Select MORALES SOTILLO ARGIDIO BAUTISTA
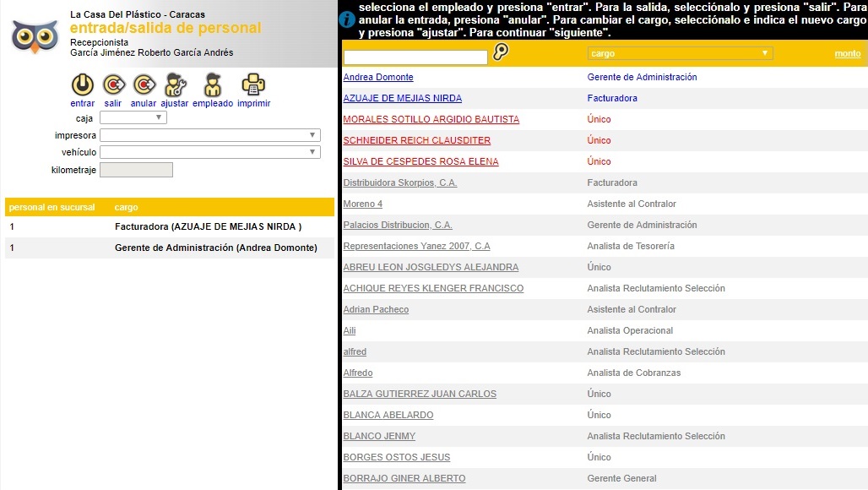The width and height of the screenshot is (868, 490). [x=431, y=119]
